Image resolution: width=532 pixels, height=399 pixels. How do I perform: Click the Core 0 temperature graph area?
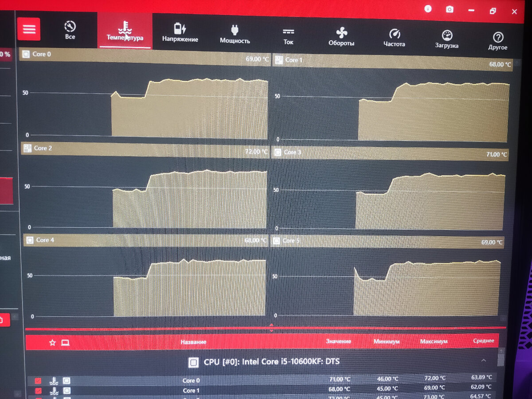pos(144,103)
